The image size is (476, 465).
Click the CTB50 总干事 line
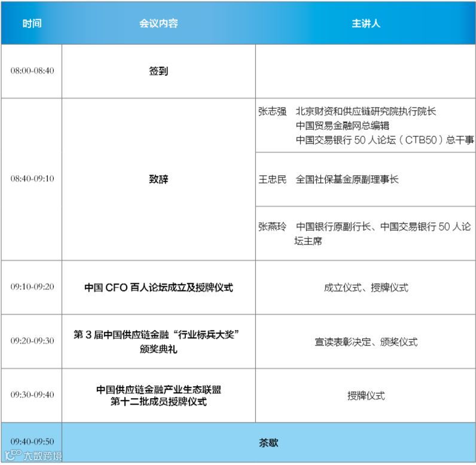pyautogui.click(x=385, y=139)
